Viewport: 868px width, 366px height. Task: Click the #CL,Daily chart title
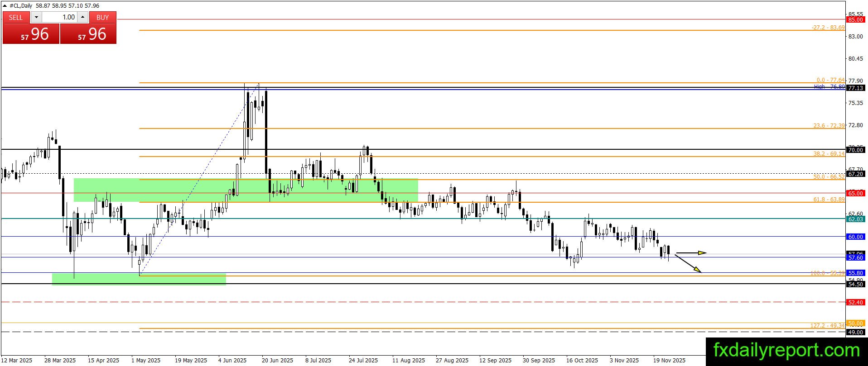(22, 6)
